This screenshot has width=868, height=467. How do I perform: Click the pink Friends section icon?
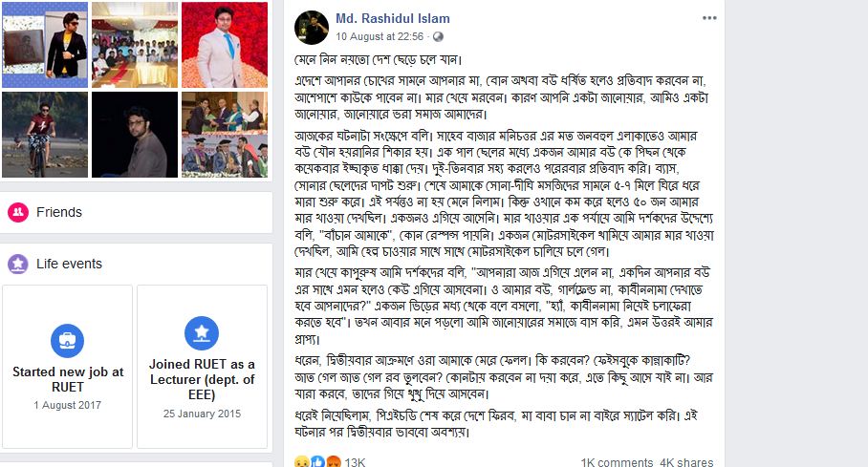[x=18, y=212]
